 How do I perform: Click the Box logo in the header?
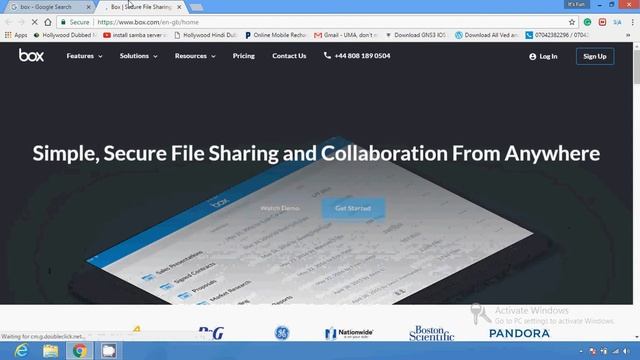(x=31, y=56)
